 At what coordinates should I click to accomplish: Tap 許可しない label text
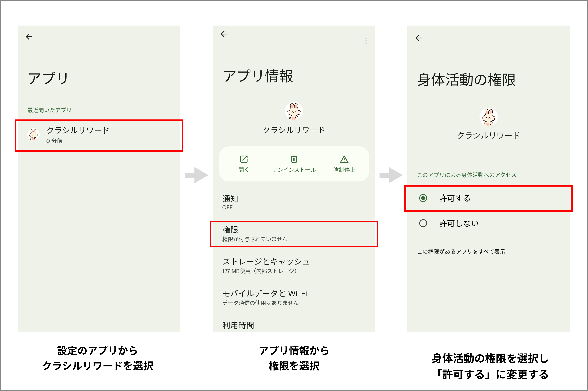tap(459, 223)
